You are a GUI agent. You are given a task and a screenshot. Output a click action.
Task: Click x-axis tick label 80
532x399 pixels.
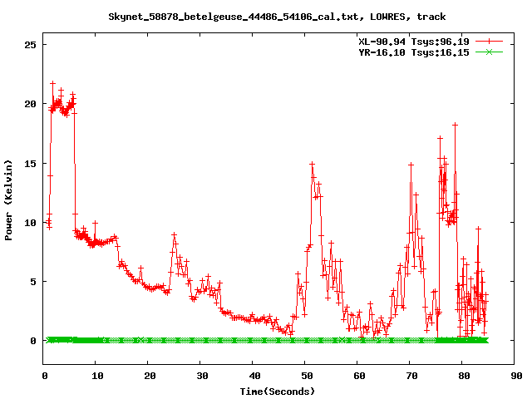[464, 376]
